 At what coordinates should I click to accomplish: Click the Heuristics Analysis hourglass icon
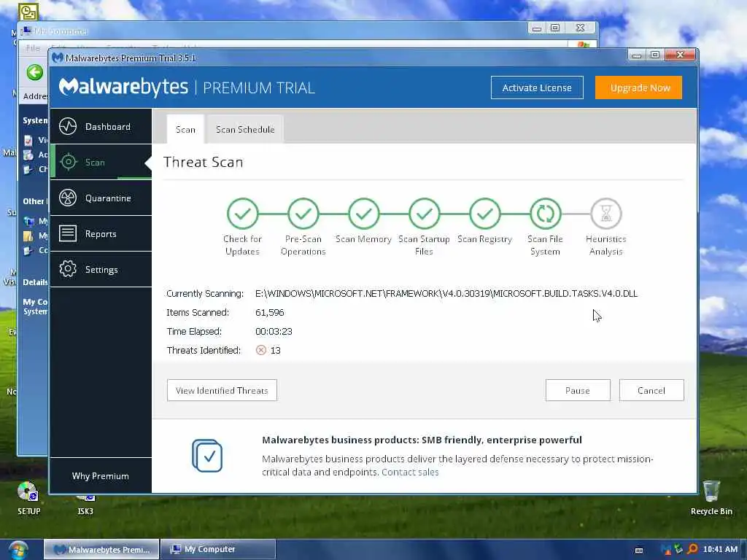(605, 214)
